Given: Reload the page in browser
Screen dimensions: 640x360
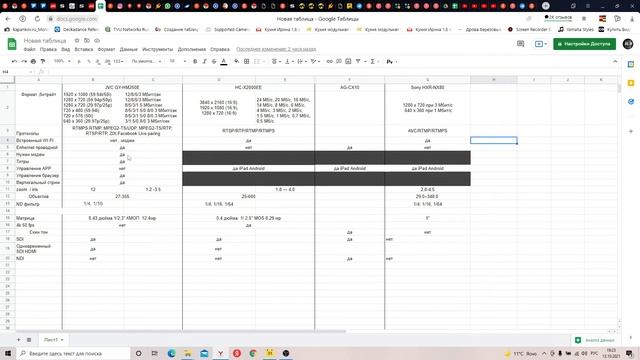Looking at the screenshot, I should tap(37, 19).
